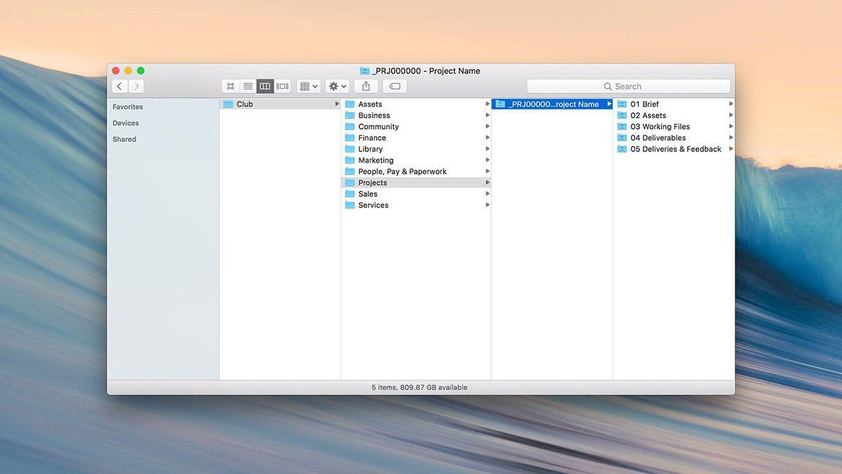Open the Community folder
The width and height of the screenshot is (842, 474).
pyautogui.click(x=416, y=127)
